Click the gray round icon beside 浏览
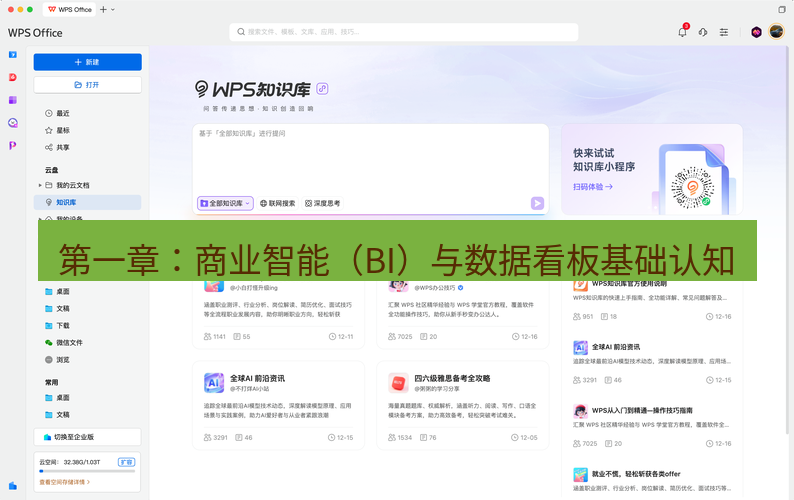The height and width of the screenshot is (500, 794). [49, 360]
